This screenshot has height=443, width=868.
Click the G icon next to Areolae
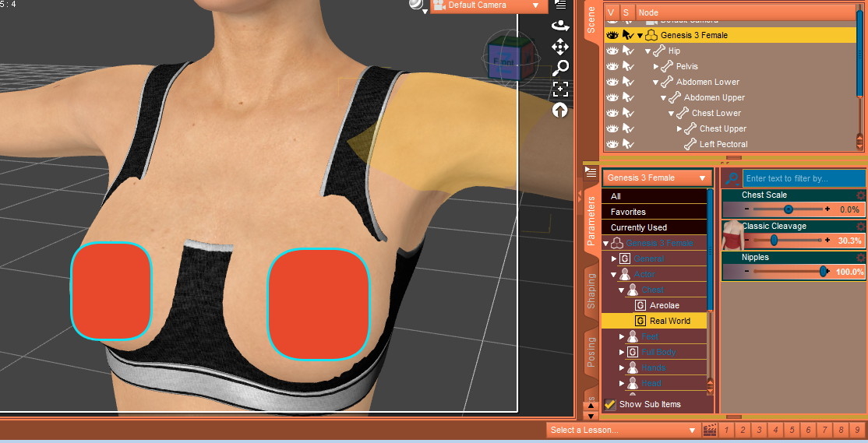(640, 305)
